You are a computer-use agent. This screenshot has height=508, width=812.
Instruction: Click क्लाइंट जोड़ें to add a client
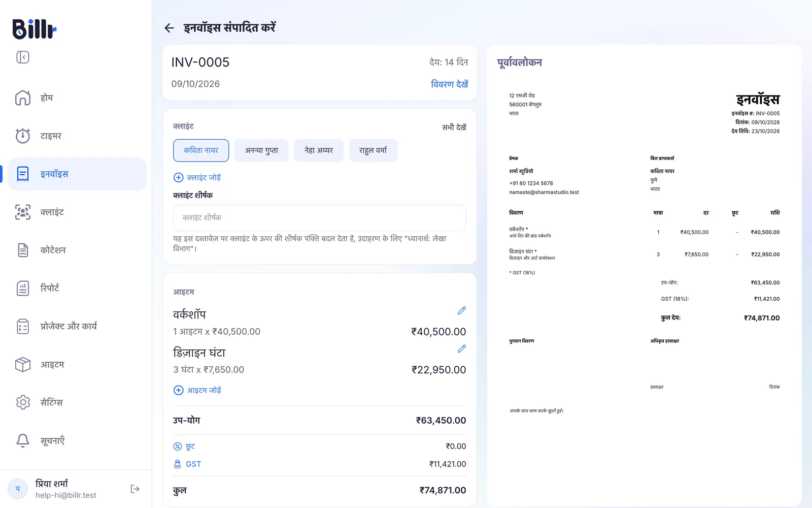197,177
